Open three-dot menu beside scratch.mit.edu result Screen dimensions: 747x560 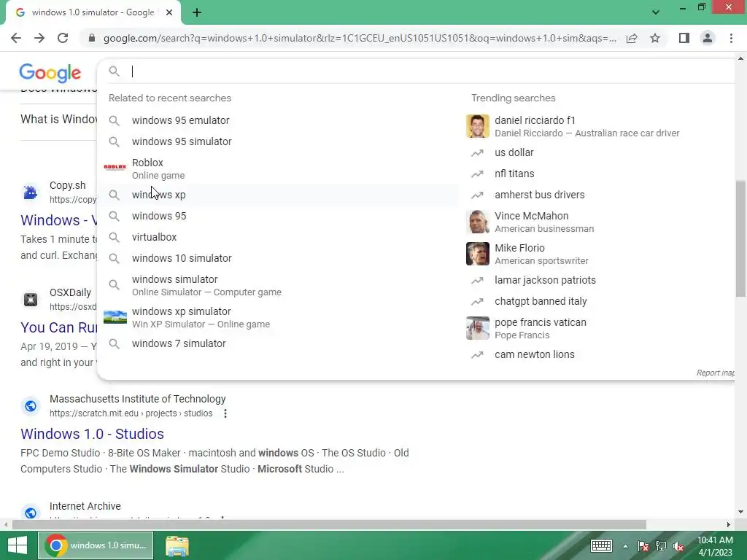[225, 413]
